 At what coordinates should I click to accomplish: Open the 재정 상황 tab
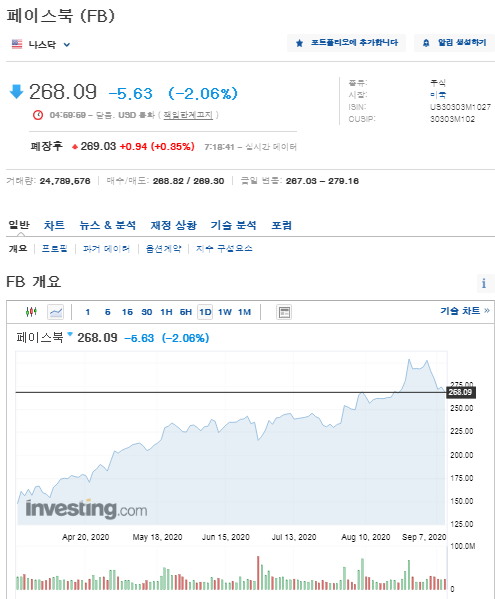(x=173, y=225)
